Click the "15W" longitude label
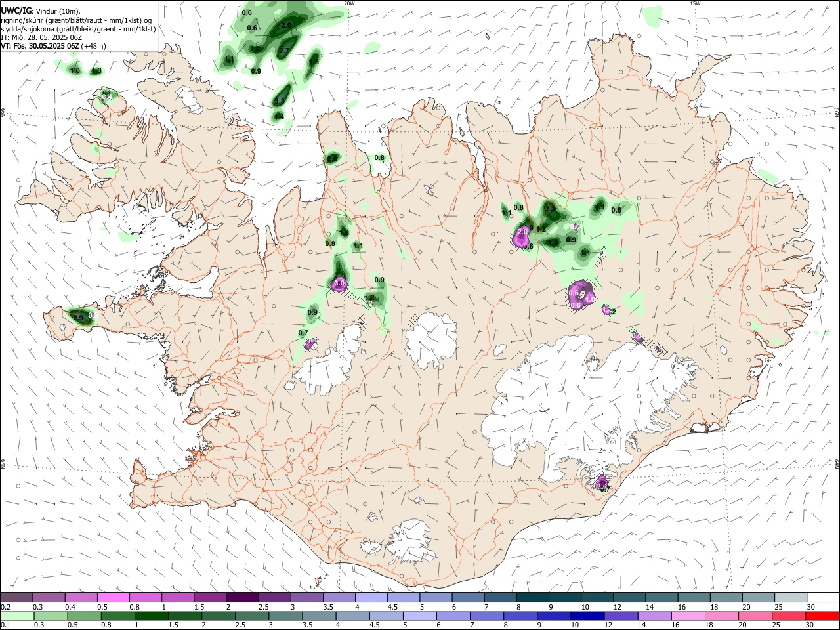The image size is (840, 630). (x=695, y=3)
